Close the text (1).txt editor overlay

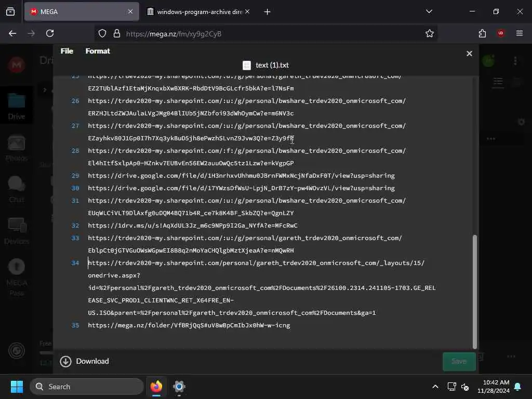coord(469,54)
